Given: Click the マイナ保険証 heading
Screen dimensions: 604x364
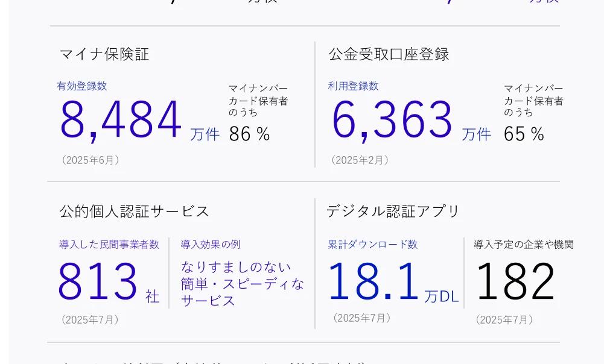Looking at the screenshot, I should (x=104, y=54).
